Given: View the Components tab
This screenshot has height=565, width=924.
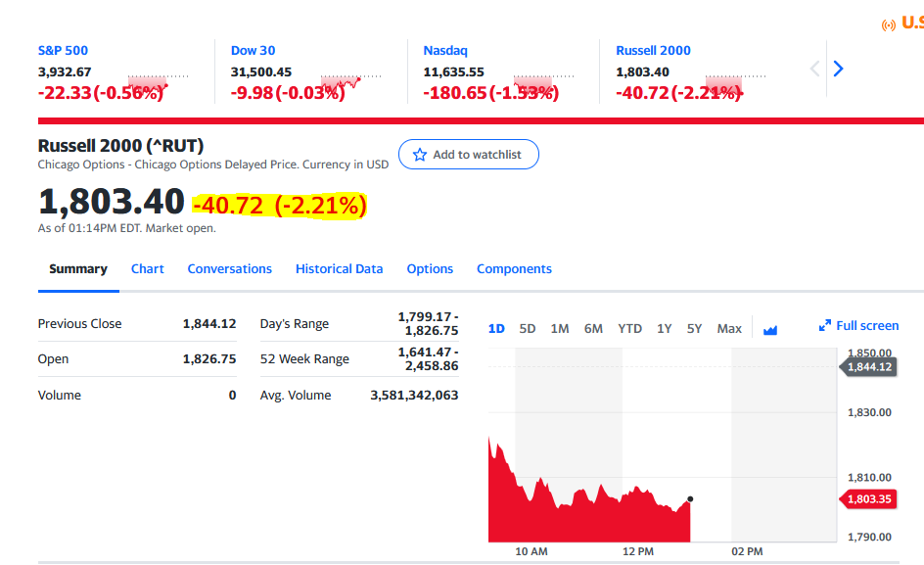Looking at the screenshot, I should pyautogui.click(x=515, y=269).
